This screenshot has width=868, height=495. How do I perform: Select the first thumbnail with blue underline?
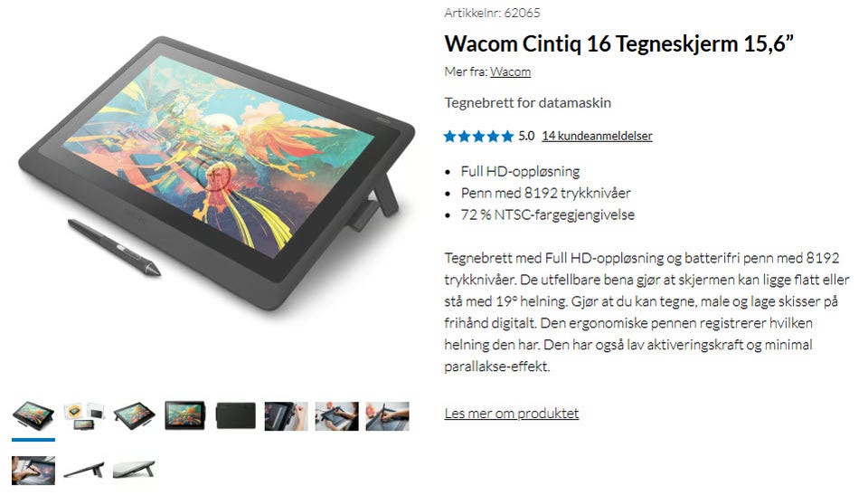[x=33, y=415]
